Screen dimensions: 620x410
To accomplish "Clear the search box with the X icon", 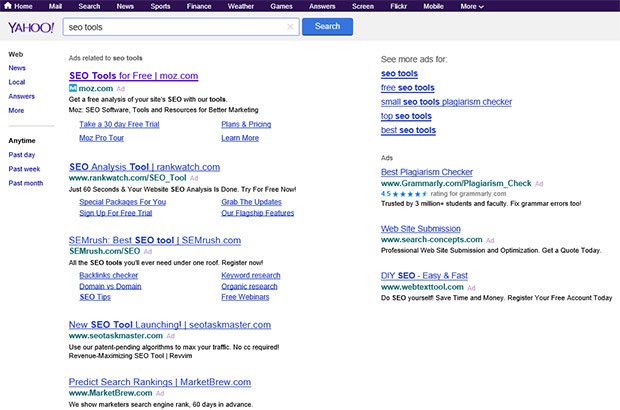I will tap(290, 27).
